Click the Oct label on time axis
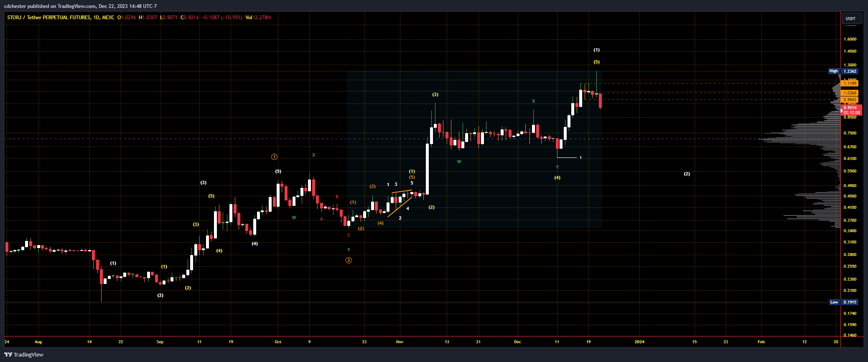The image size is (868, 362). click(x=278, y=342)
